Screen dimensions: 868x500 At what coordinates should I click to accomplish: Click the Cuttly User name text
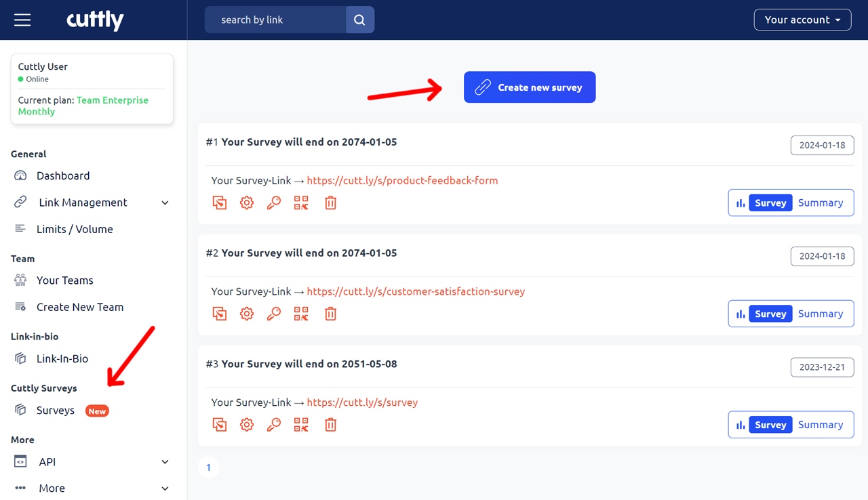coord(43,66)
